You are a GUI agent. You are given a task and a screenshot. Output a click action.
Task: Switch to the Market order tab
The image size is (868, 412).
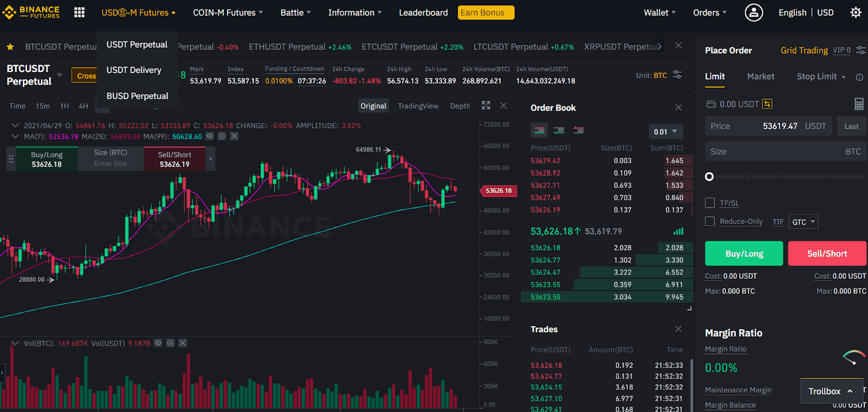tap(761, 76)
